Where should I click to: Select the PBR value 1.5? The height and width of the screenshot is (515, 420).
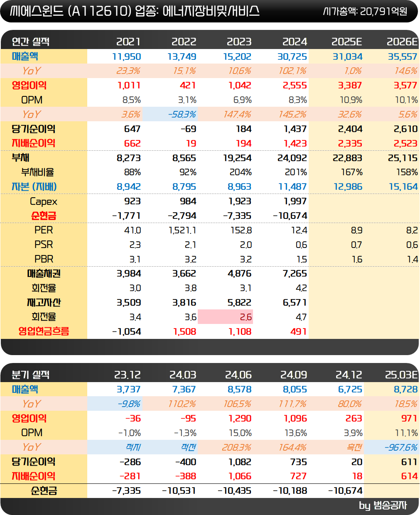(302, 259)
